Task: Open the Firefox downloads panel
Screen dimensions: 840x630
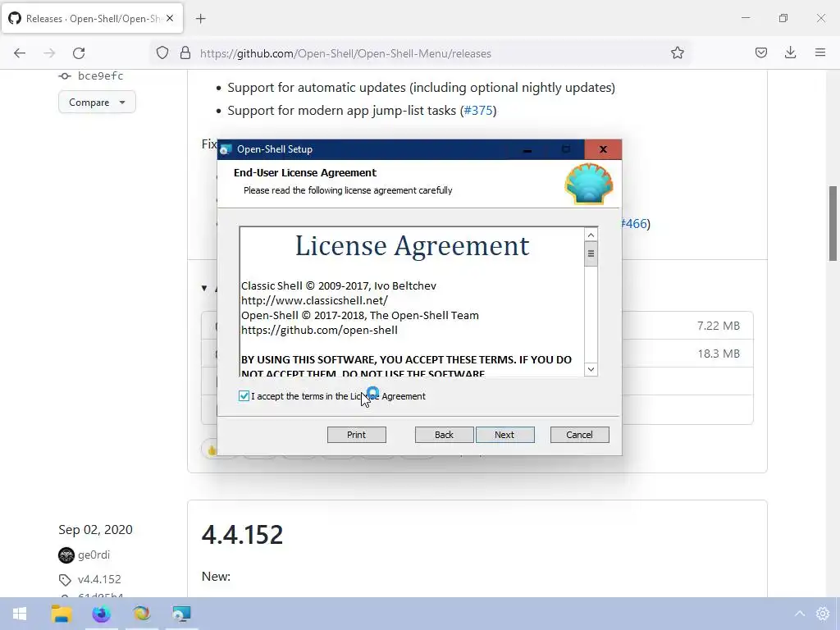Action: [790, 52]
